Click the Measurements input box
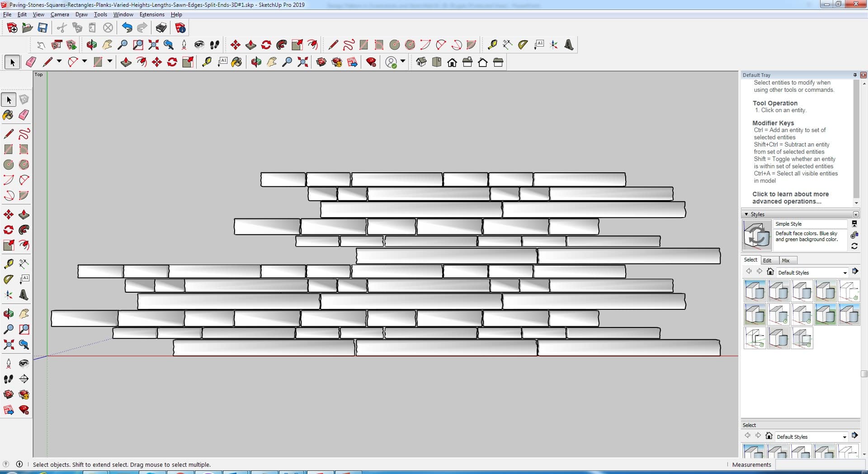Image resolution: width=868 pixels, height=474 pixels. pyautogui.click(x=819, y=465)
